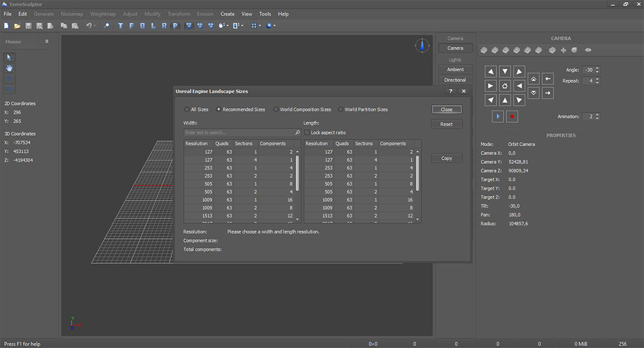Select the arrow pointer mouse tool
The width and height of the screenshot is (644, 348).
click(x=9, y=57)
